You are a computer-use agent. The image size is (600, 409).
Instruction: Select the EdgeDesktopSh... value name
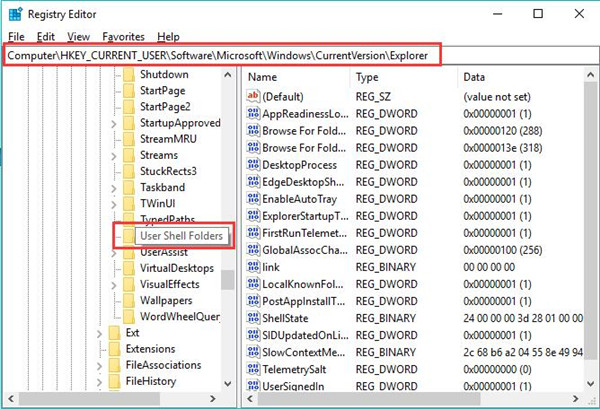pyautogui.click(x=303, y=182)
